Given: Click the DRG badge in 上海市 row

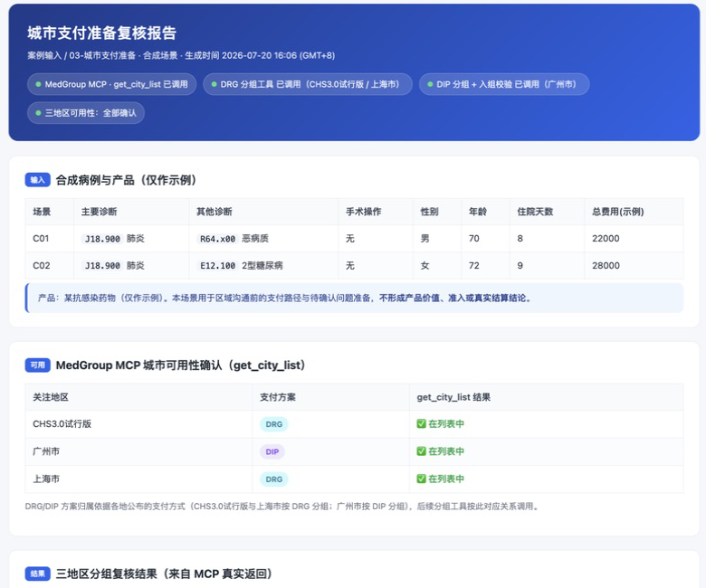Looking at the screenshot, I should coord(273,479).
